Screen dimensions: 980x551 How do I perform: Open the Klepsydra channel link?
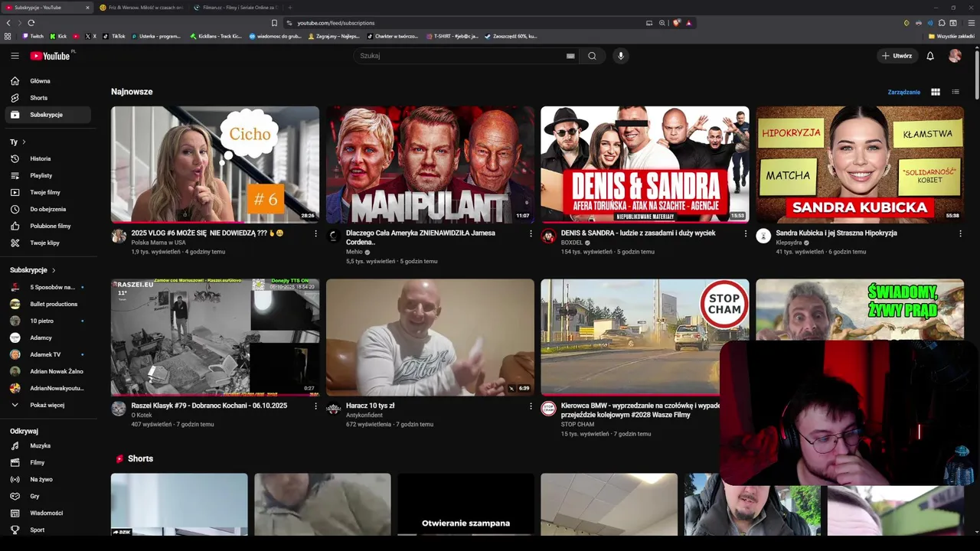point(789,243)
